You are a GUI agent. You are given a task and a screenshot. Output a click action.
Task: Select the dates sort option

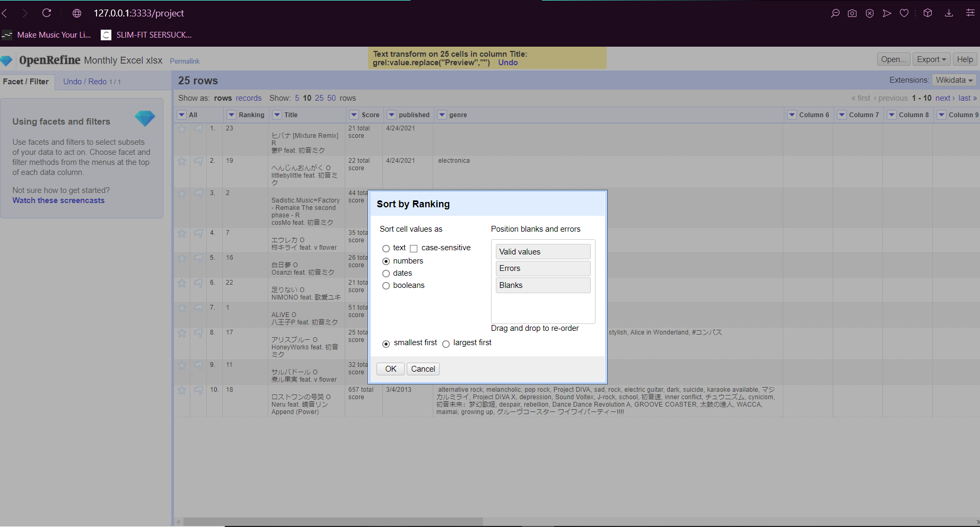386,274
